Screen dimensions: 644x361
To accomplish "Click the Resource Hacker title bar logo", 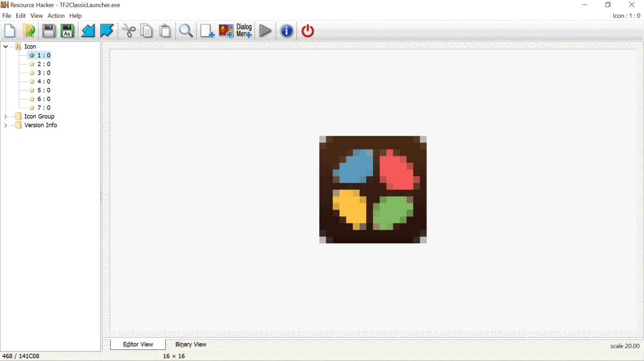I will pyautogui.click(x=4, y=5).
